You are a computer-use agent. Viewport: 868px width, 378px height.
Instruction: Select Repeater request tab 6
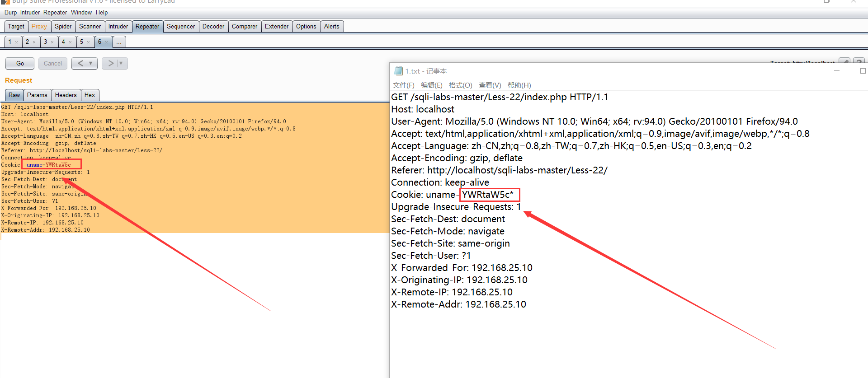(99, 42)
